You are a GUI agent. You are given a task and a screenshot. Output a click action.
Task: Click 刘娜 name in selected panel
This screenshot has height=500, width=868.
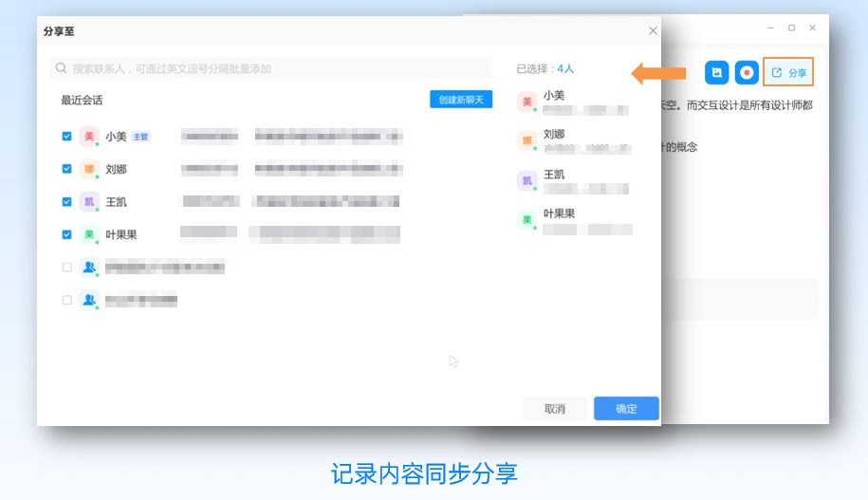[554, 134]
